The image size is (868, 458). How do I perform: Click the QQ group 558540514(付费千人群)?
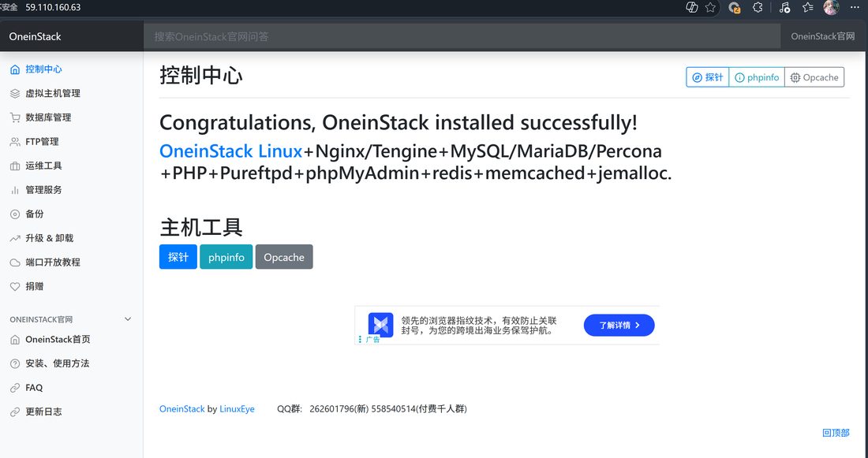pos(419,409)
